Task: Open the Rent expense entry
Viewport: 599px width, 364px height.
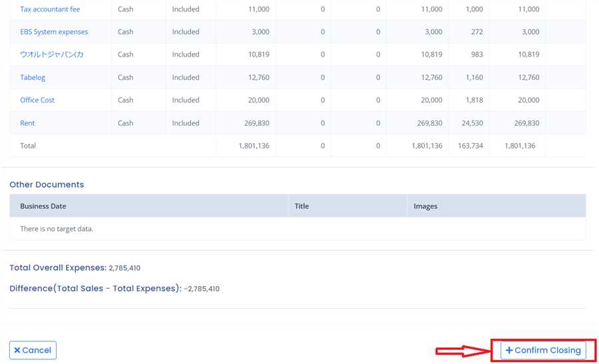Action: tap(27, 123)
